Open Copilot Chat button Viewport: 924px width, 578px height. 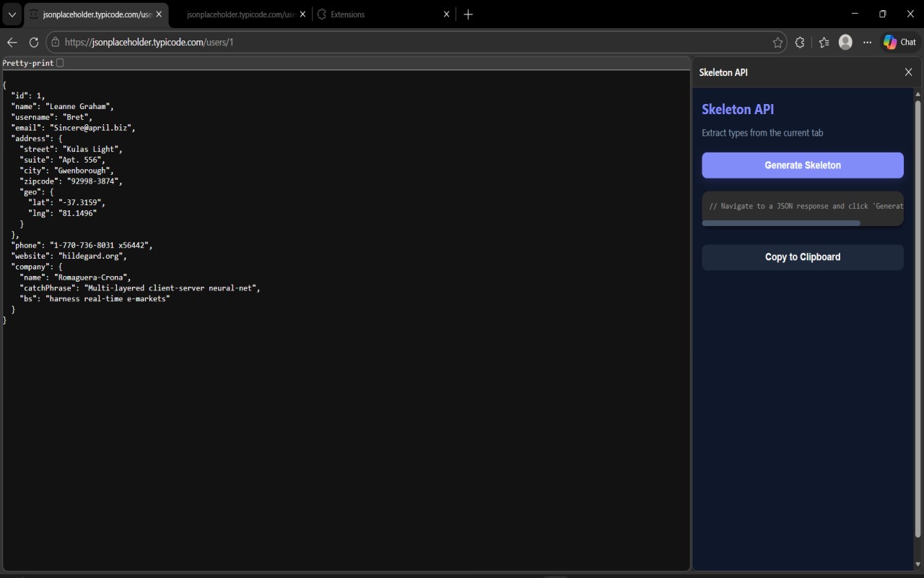tap(899, 43)
